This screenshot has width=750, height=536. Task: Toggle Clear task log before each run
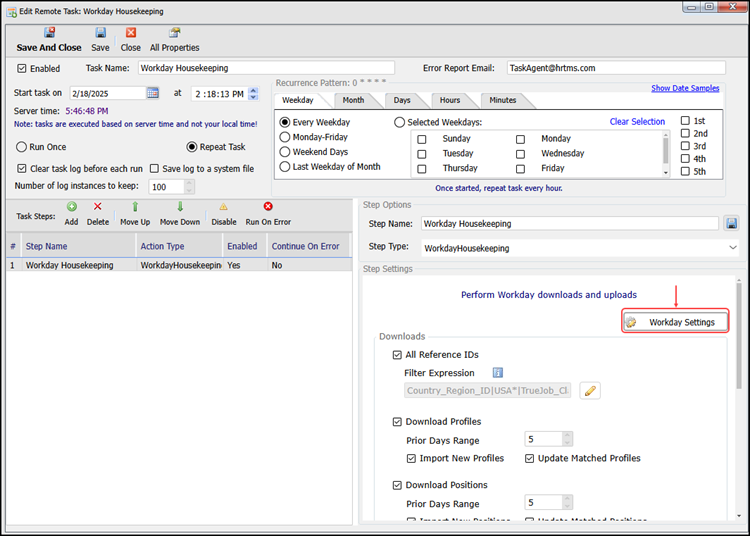coord(22,168)
